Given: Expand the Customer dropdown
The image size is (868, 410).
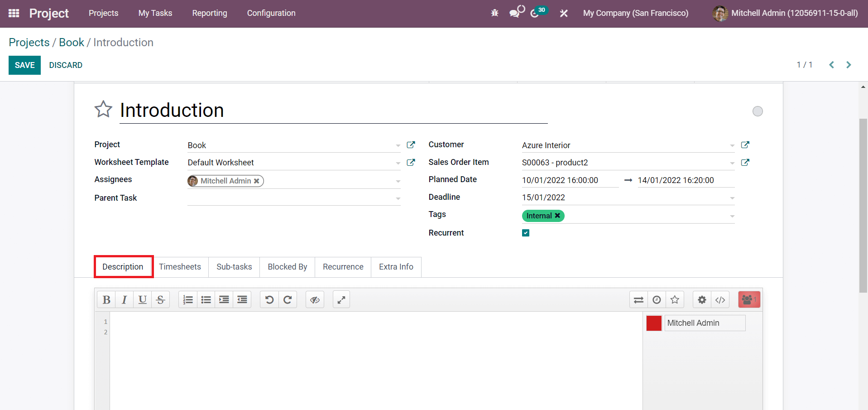Looking at the screenshot, I should click(732, 145).
